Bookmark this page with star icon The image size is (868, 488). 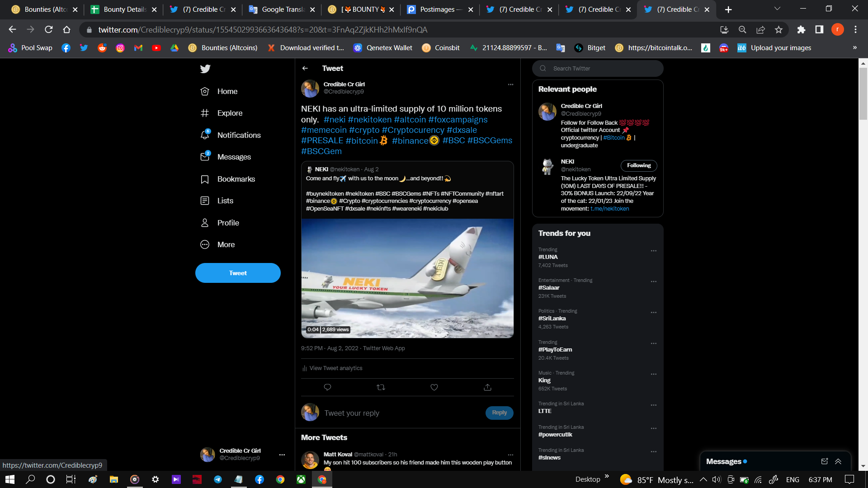pos(778,30)
